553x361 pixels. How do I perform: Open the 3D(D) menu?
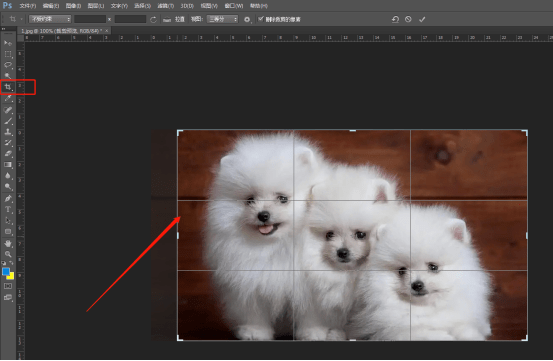[x=187, y=6]
